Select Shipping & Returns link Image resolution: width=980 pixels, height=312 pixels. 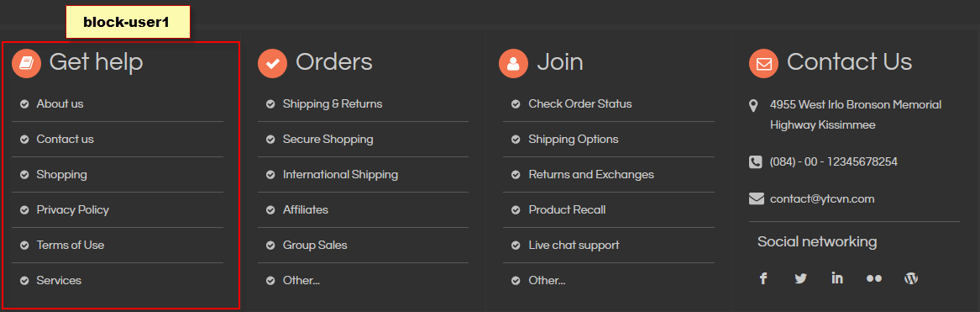coord(333,104)
